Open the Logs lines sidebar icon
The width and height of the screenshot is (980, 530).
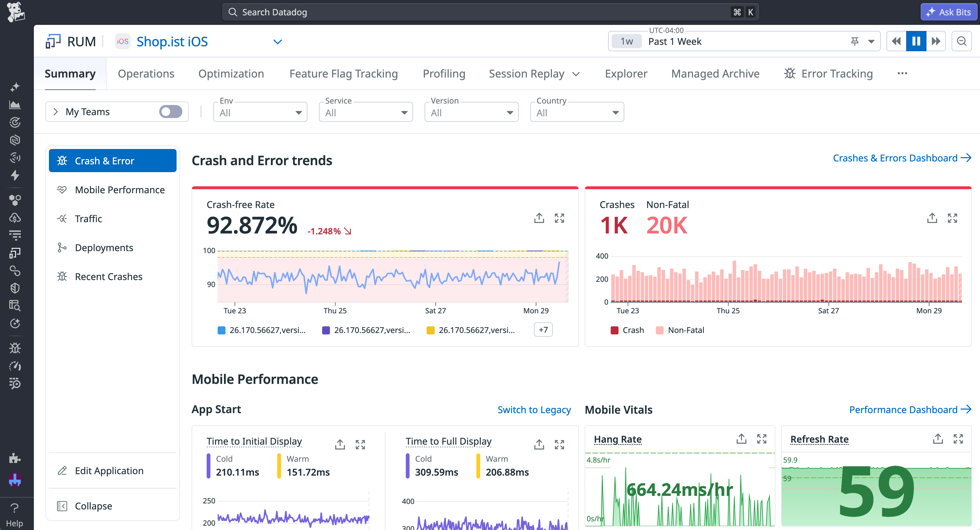pyautogui.click(x=15, y=235)
